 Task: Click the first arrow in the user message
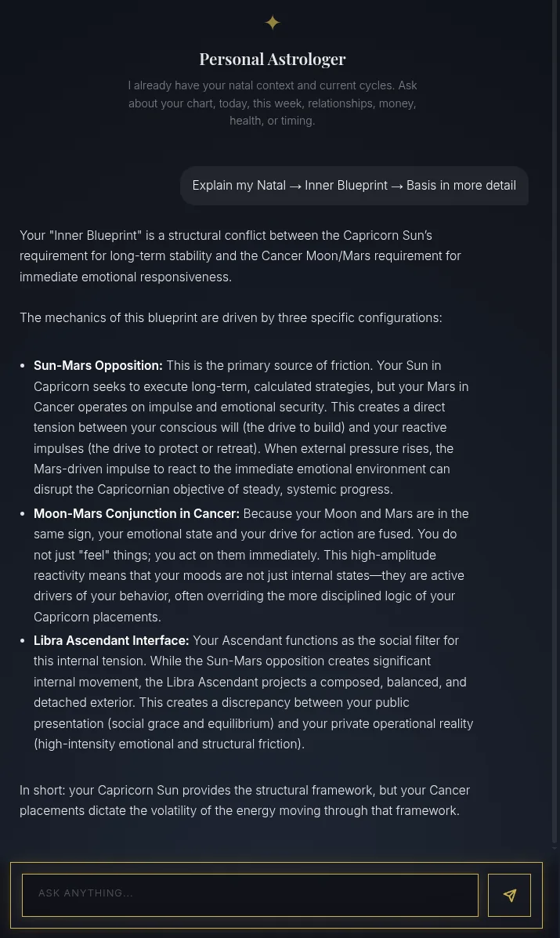click(295, 186)
